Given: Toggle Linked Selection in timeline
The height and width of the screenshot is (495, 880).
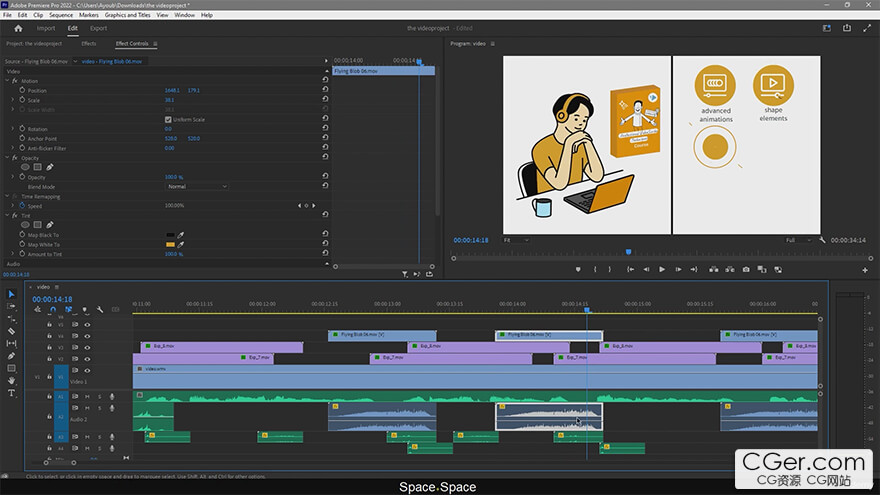Looking at the screenshot, I should point(68,309).
